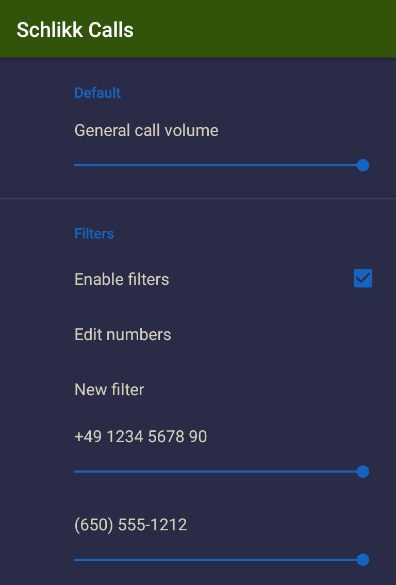This screenshot has width=396, height=585.
Task: Click the General call volume slider handle
Action: pyautogui.click(x=363, y=165)
